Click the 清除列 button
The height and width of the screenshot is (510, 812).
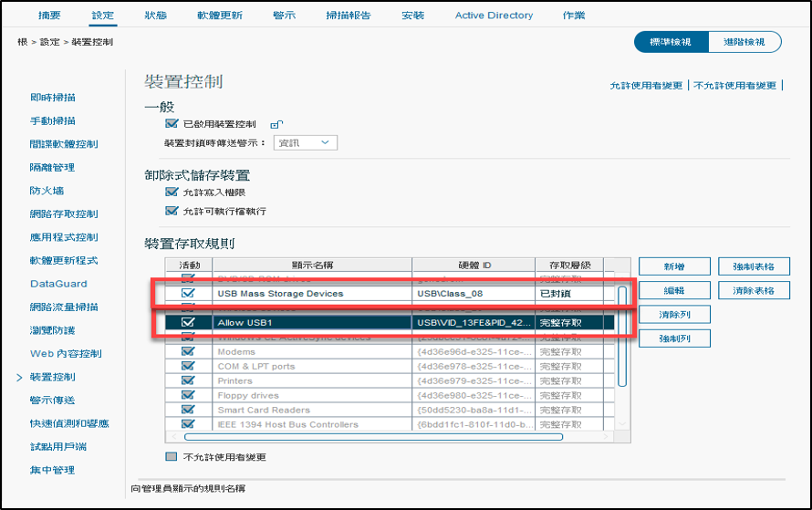coord(673,315)
